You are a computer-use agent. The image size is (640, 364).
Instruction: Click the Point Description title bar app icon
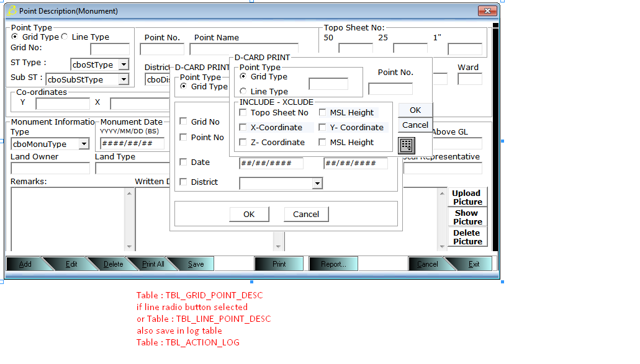(11, 11)
